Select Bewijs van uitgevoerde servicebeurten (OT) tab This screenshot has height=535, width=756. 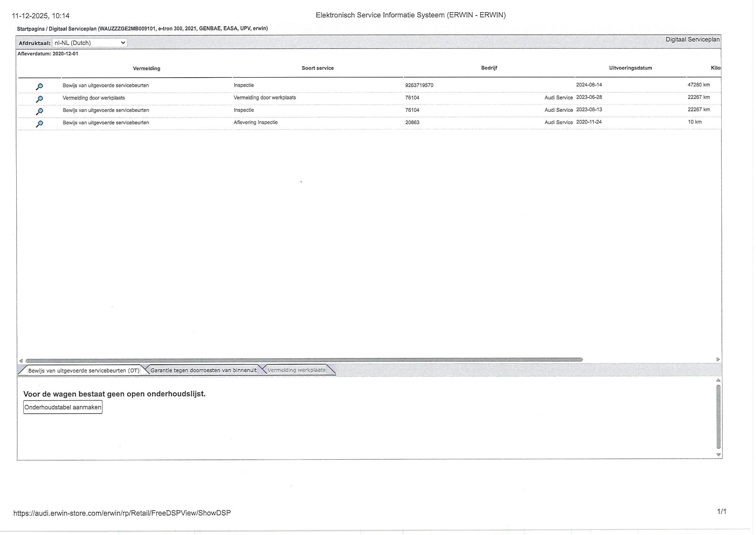83,370
